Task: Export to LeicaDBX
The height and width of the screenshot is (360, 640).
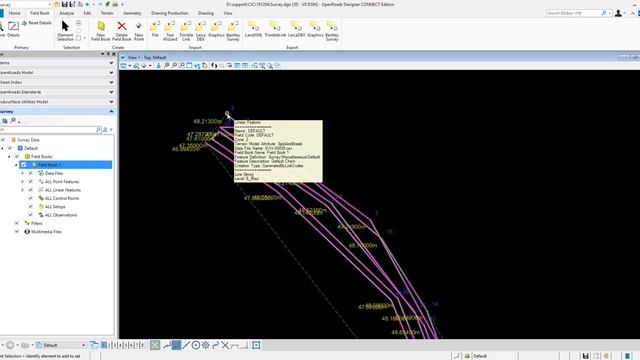Action: [296, 29]
